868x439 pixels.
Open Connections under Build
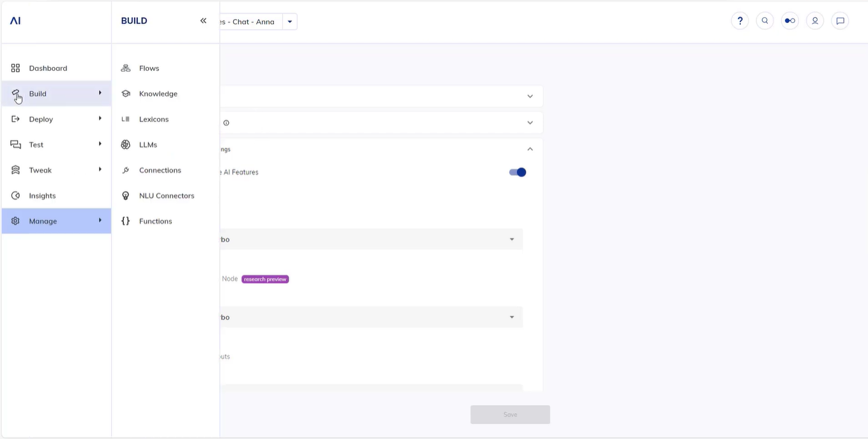(165, 170)
